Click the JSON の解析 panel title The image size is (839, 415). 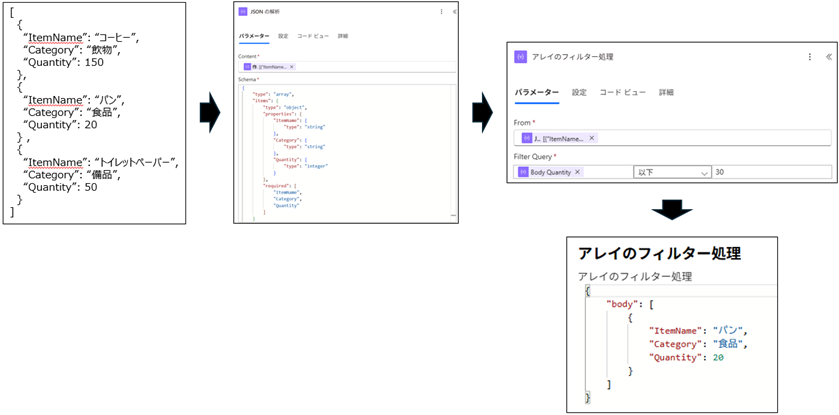[264, 11]
